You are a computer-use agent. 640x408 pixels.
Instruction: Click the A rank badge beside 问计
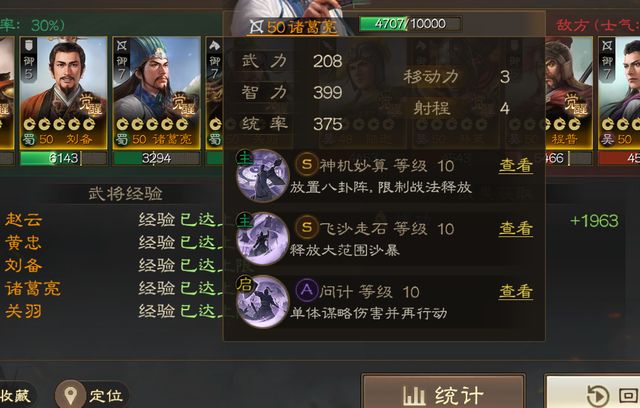307,290
